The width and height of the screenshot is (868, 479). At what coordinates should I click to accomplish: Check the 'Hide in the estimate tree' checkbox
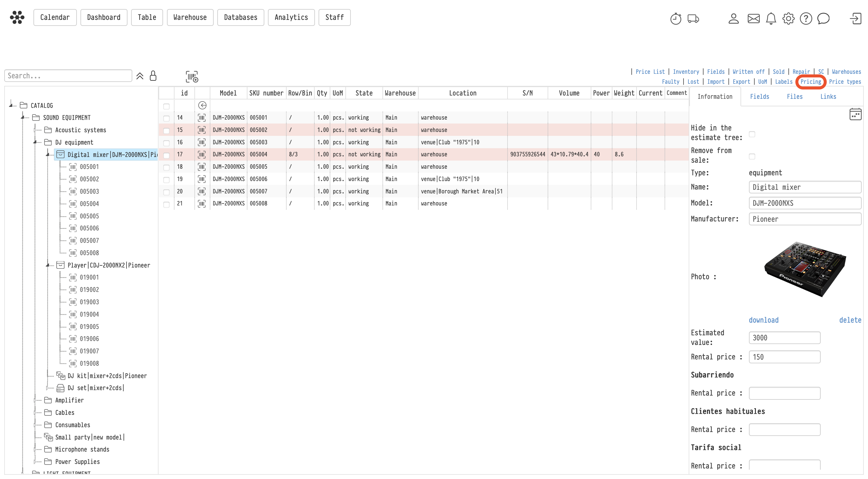(x=752, y=134)
